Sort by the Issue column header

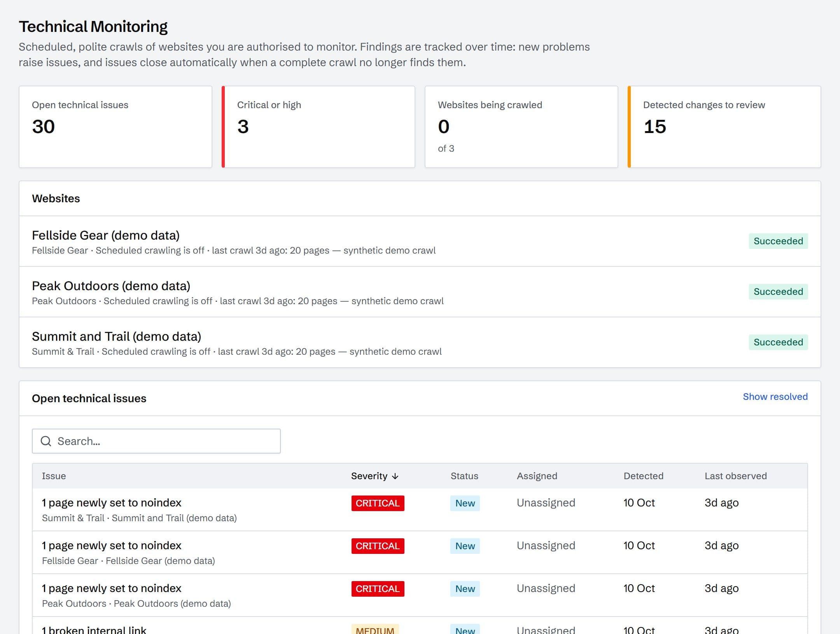click(x=54, y=476)
